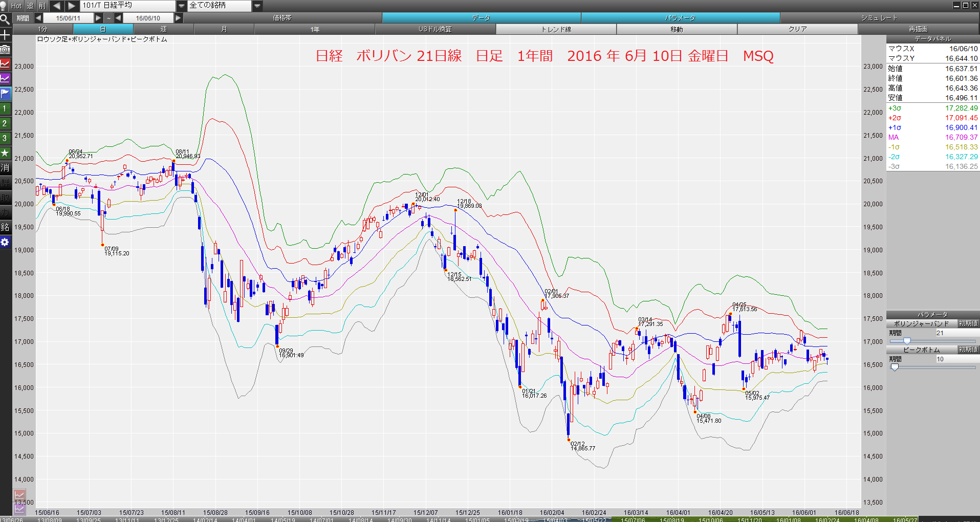
Task: Toggle the データ panel button
Action: coord(481,18)
